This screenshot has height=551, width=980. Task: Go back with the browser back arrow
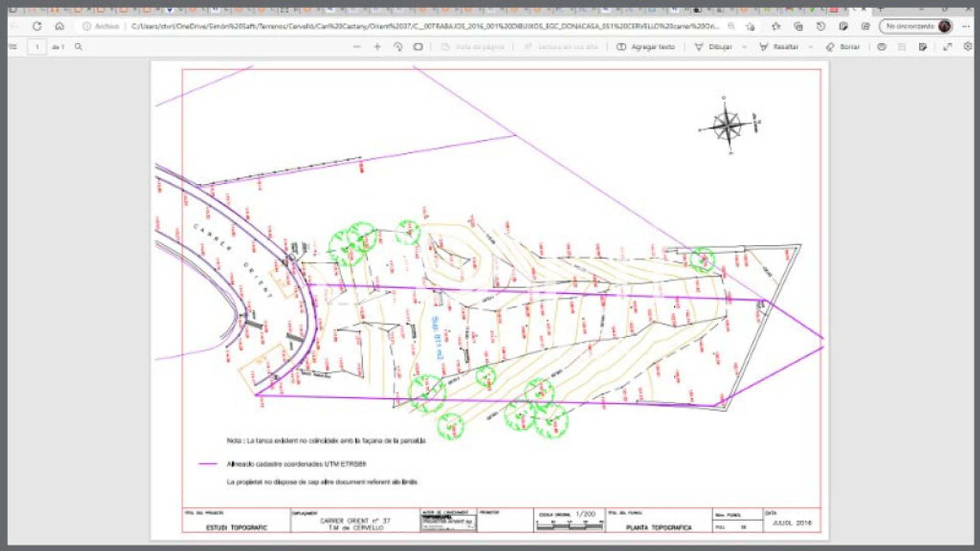point(14,26)
